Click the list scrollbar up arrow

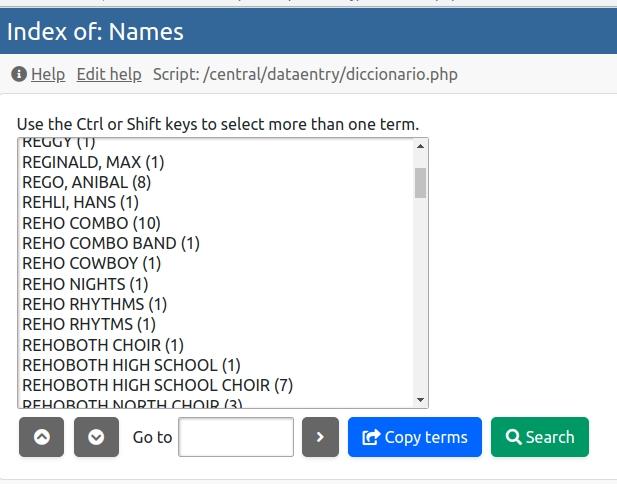point(420,147)
